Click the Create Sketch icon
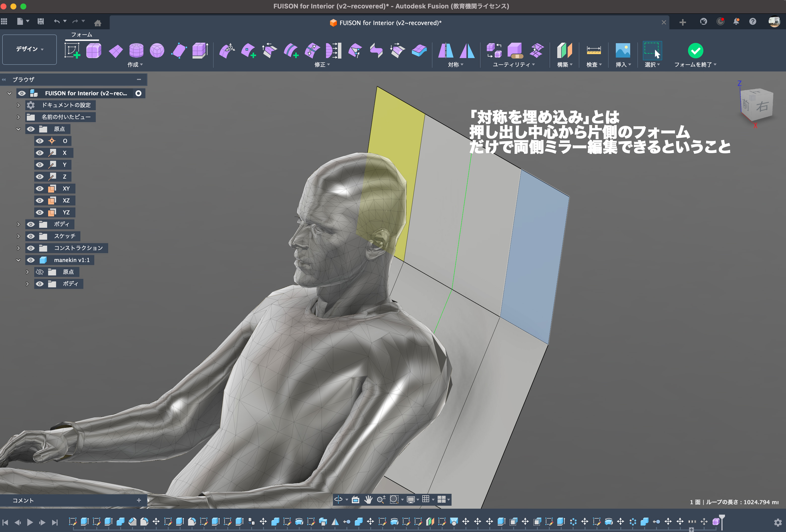Screen dimensions: 786x532 [72, 51]
